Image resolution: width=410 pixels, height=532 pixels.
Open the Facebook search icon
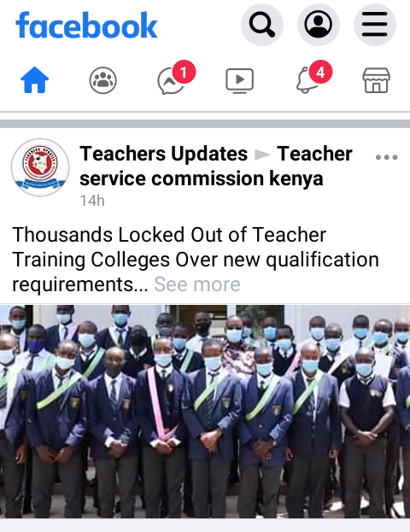tap(262, 25)
